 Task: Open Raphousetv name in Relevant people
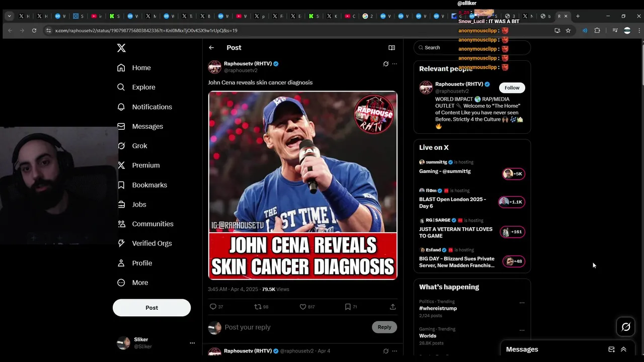pos(459,84)
